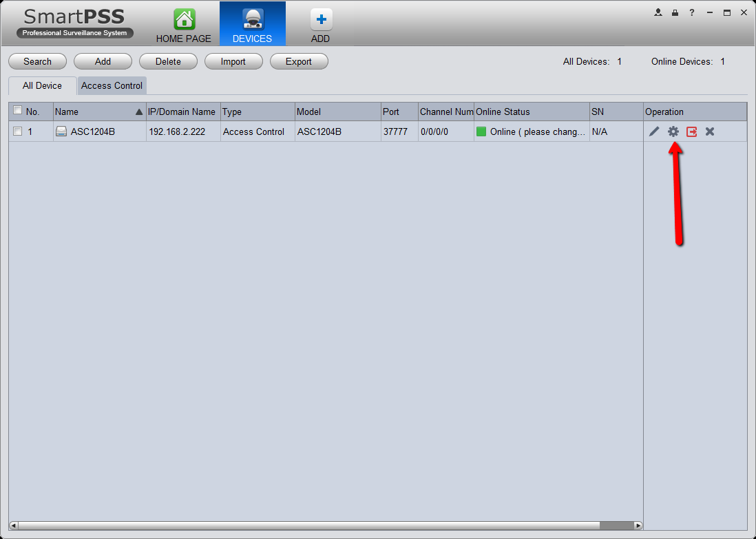Click the Online Status column header
Image resolution: width=756 pixels, height=539 pixels.
pyautogui.click(x=532, y=112)
